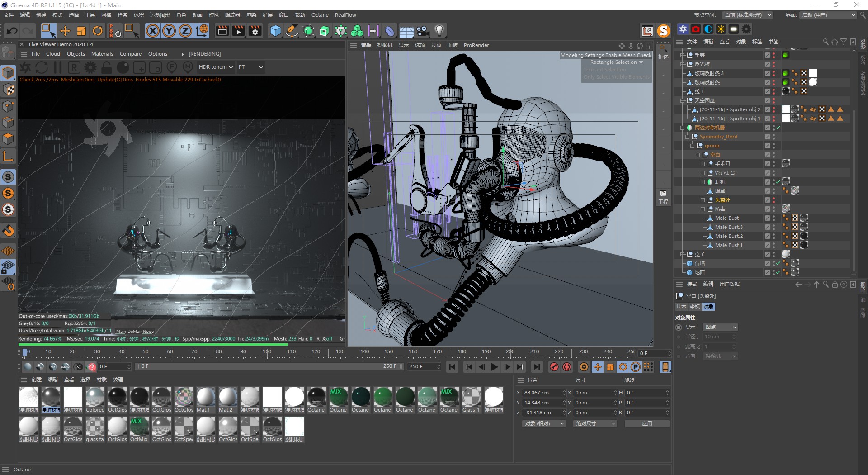
Task: Toggle the 地面 object enable checkmark
Action: click(778, 272)
